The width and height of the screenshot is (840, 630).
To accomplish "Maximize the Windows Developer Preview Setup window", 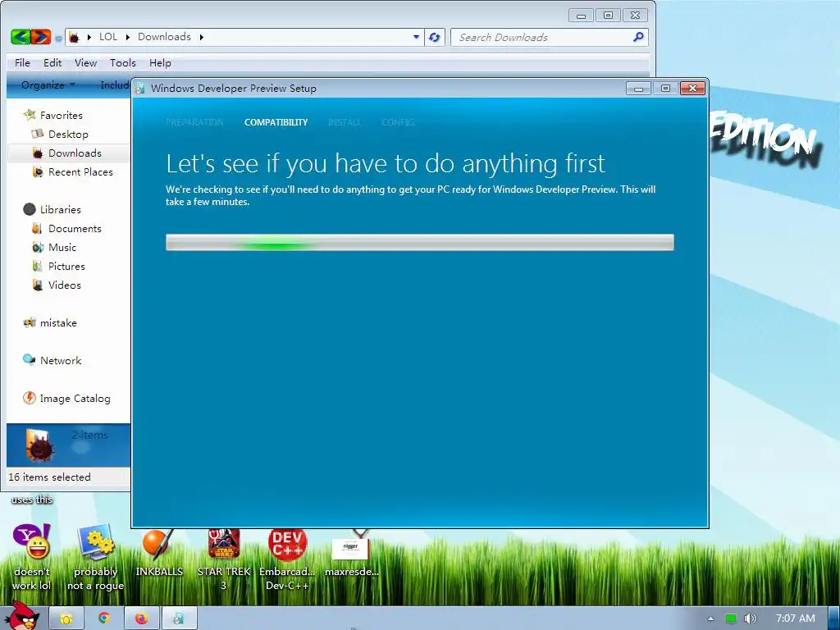I will pyautogui.click(x=665, y=89).
